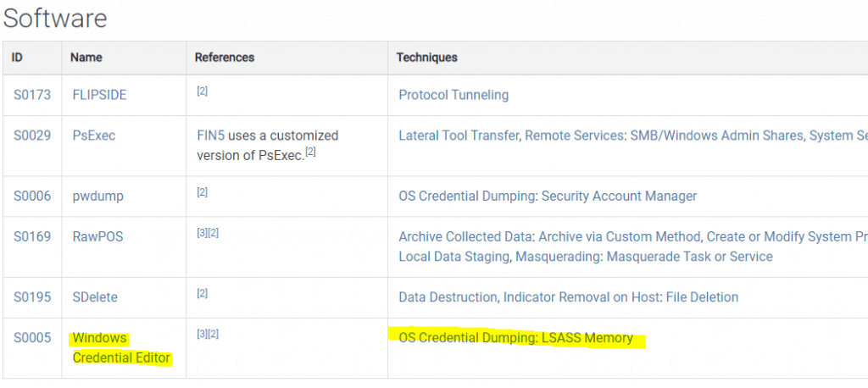This screenshot has width=868, height=388.
Task: Click the S0169 ID link
Action: click(x=32, y=237)
